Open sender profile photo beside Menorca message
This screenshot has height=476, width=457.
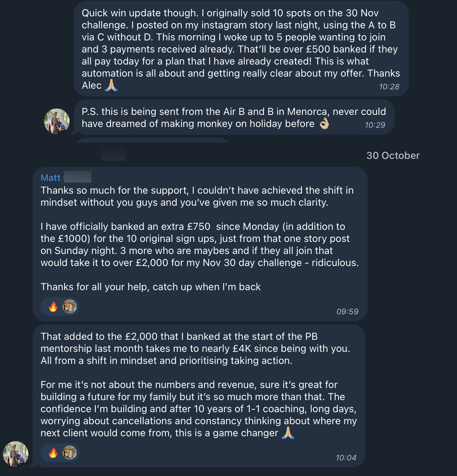pos(57,121)
